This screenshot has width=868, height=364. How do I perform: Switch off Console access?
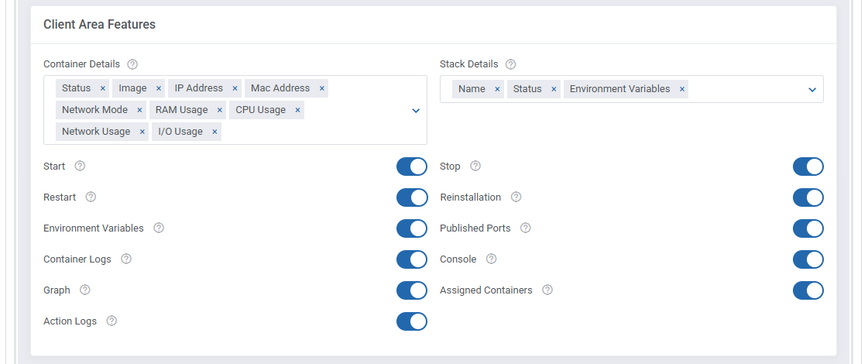tap(808, 260)
